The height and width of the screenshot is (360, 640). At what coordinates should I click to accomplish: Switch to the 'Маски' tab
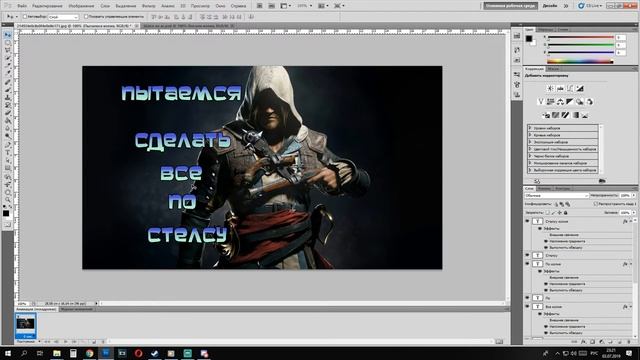tap(553, 69)
